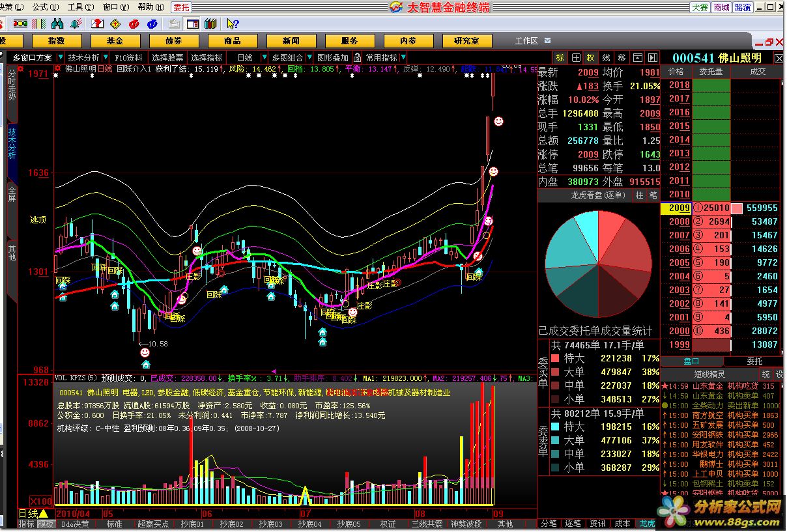The width and height of the screenshot is (787, 532).
Task: Open the 公式 menu
Action: [44, 7]
